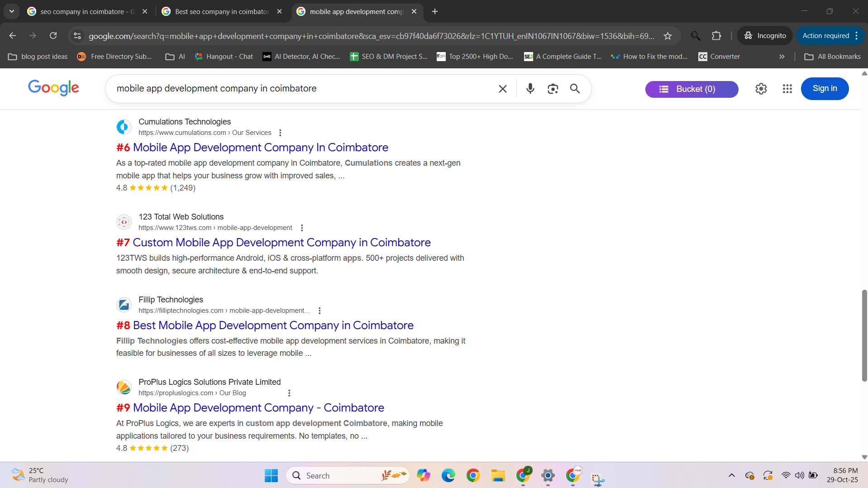Open File Explorer from the taskbar

(x=498, y=475)
